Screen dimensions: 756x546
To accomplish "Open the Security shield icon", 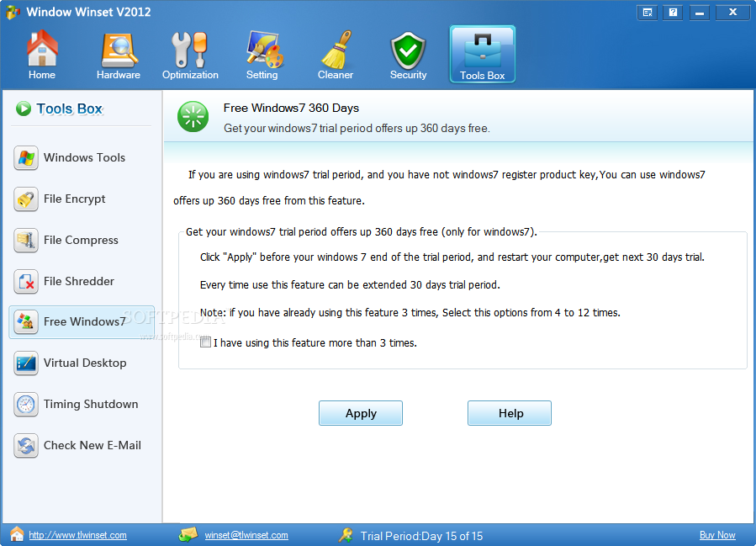I will (408, 50).
